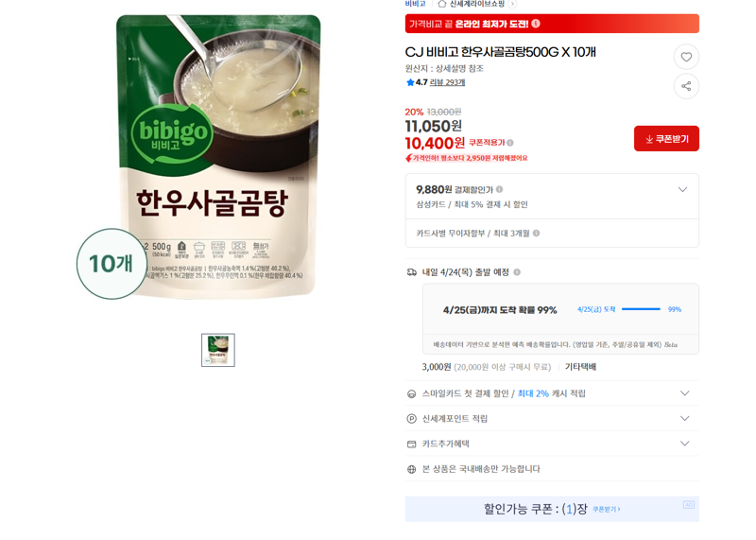
Task: Click the 신세계라이브쇼핑 store link
Action: pyautogui.click(x=477, y=4)
